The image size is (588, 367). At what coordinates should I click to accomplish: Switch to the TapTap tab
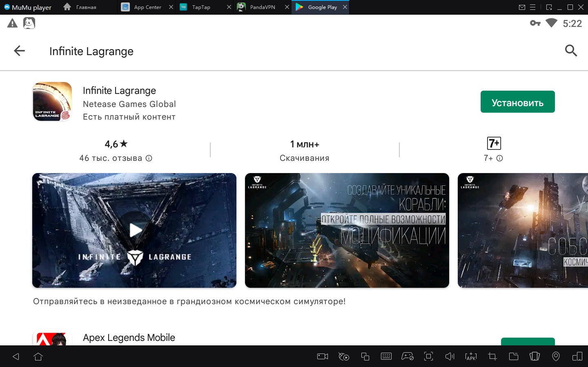[x=201, y=7]
